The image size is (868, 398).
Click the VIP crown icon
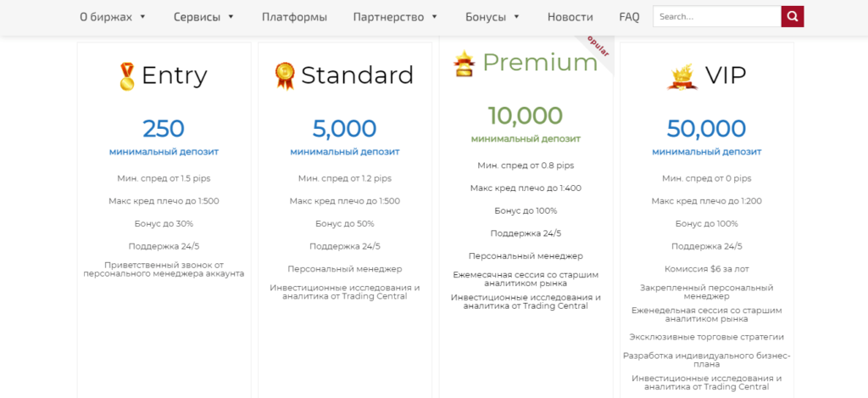pyautogui.click(x=682, y=76)
